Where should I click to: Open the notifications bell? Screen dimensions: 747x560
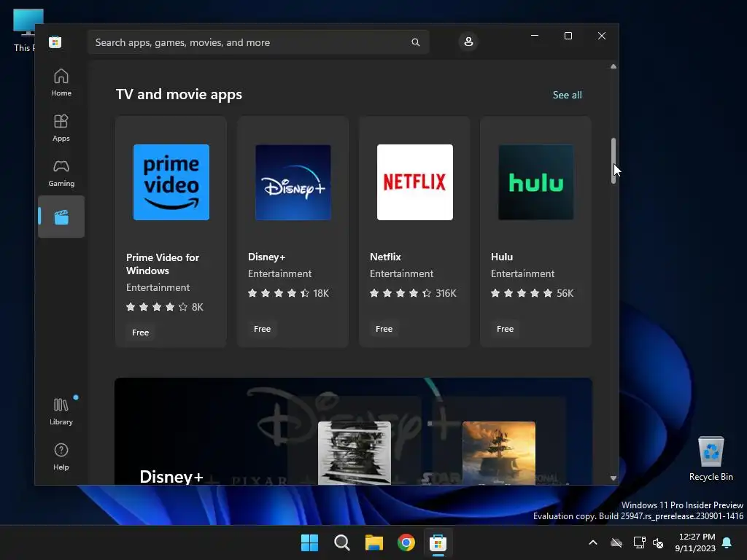click(x=727, y=542)
